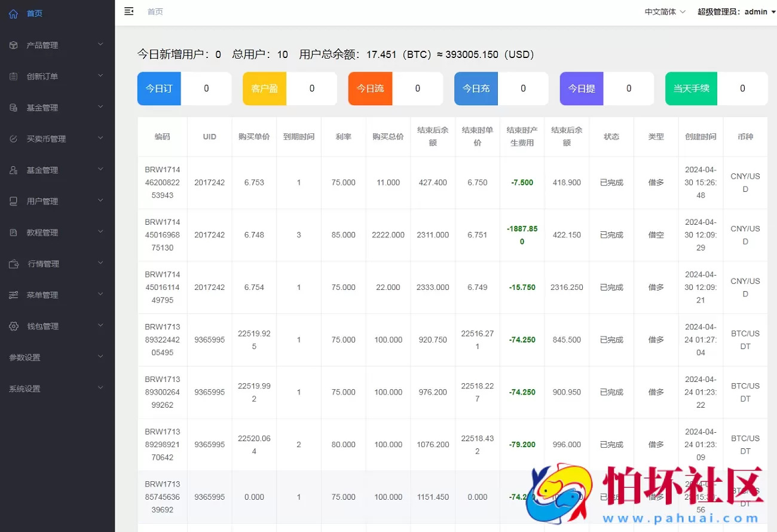
Task: Click the 教程管理 notebook icon
Action: tap(13, 232)
